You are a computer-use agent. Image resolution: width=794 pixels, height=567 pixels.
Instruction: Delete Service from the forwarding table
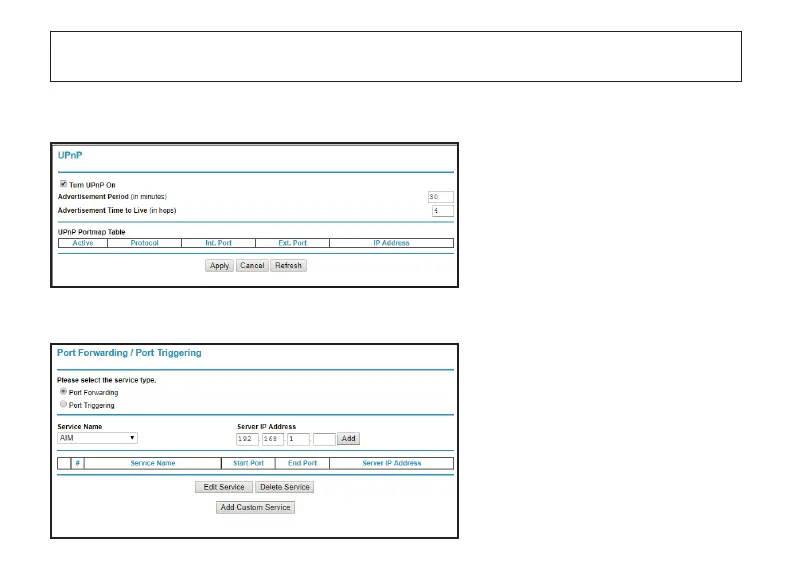tap(285, 487)
